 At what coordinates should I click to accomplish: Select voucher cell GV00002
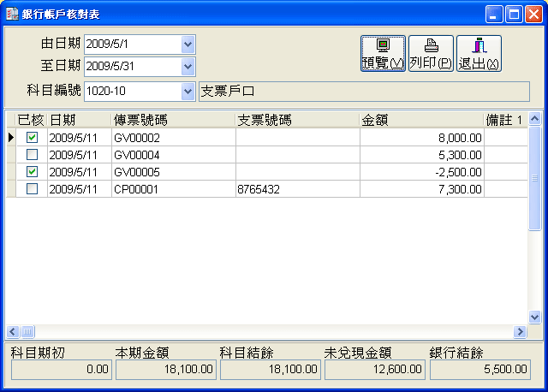[173, 138]
